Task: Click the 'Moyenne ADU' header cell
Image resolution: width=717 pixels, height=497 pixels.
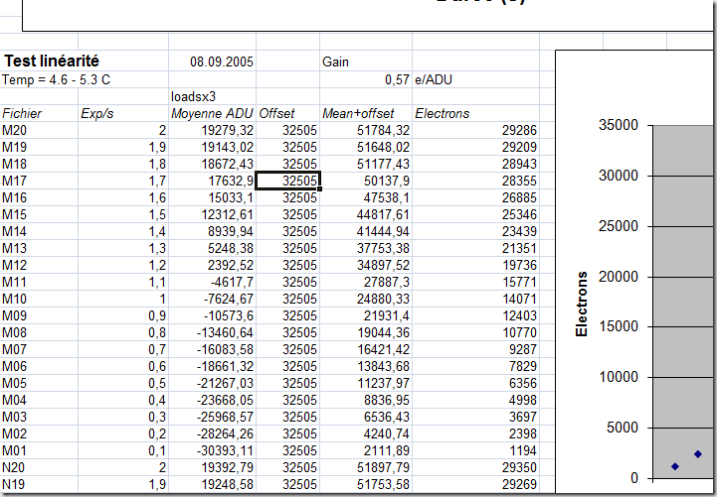Action: coord(211,113)
